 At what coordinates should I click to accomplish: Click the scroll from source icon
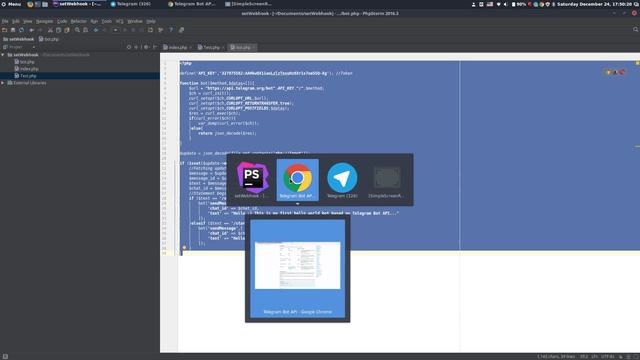point(129,47)
